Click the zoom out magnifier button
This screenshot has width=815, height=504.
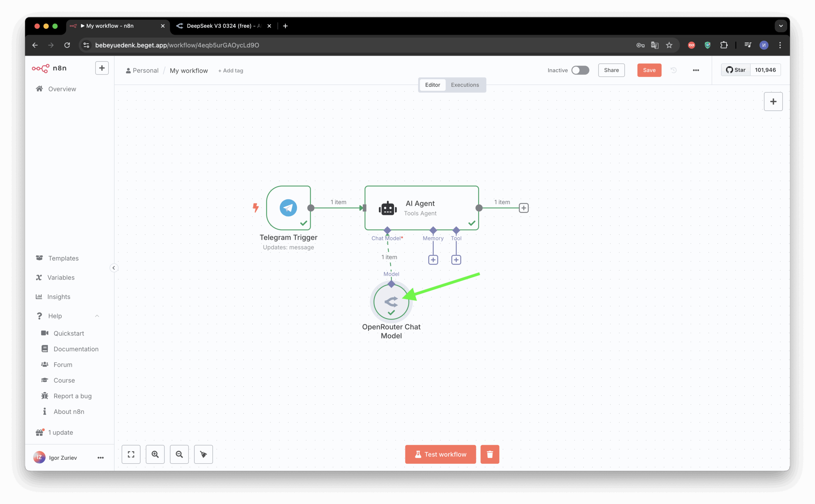[x=179, y=454]
